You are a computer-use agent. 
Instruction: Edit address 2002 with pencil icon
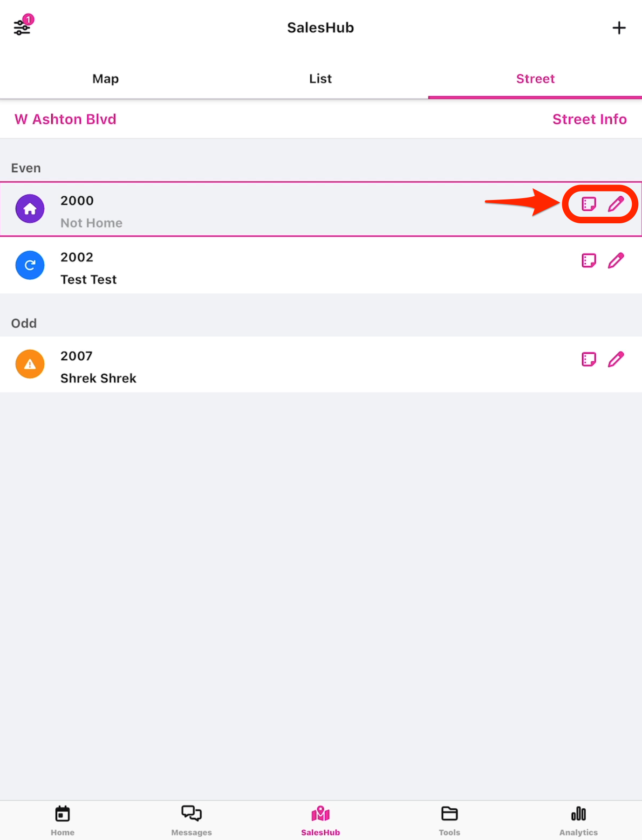click(x=616, y=261)
